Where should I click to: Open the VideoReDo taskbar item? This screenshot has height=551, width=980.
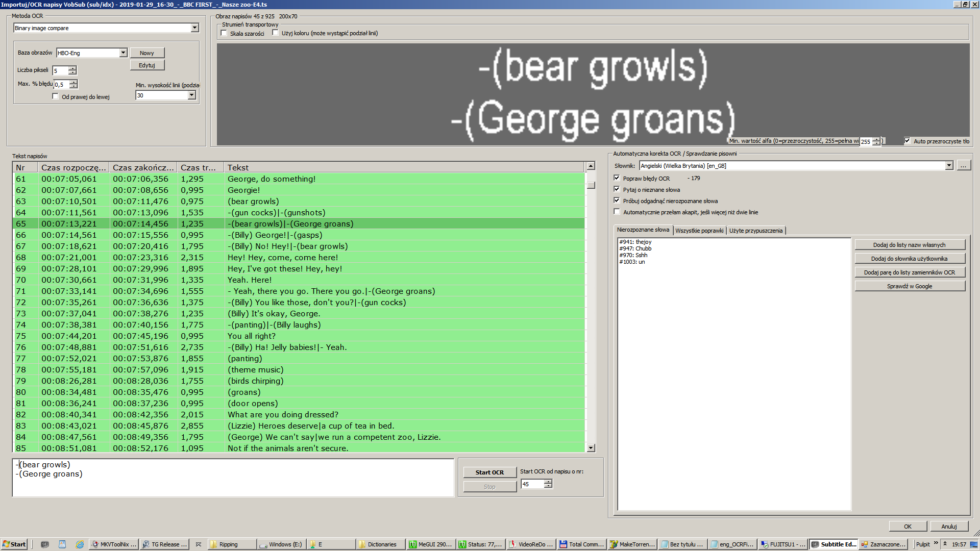[530, 544]
